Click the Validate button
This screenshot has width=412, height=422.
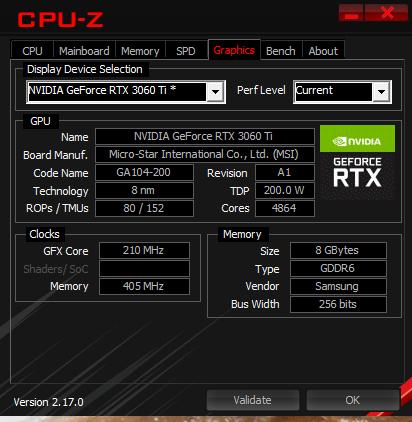click(252, 400)
